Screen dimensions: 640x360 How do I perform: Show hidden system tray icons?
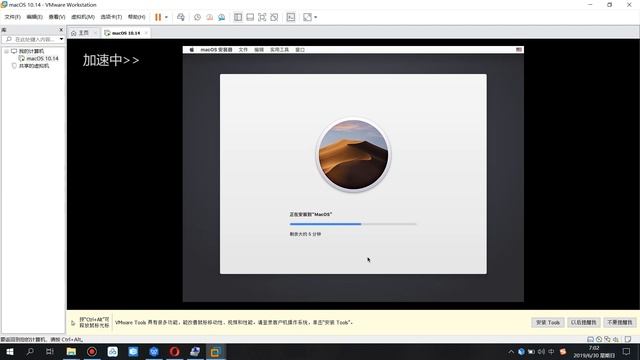tap(511, 351)
